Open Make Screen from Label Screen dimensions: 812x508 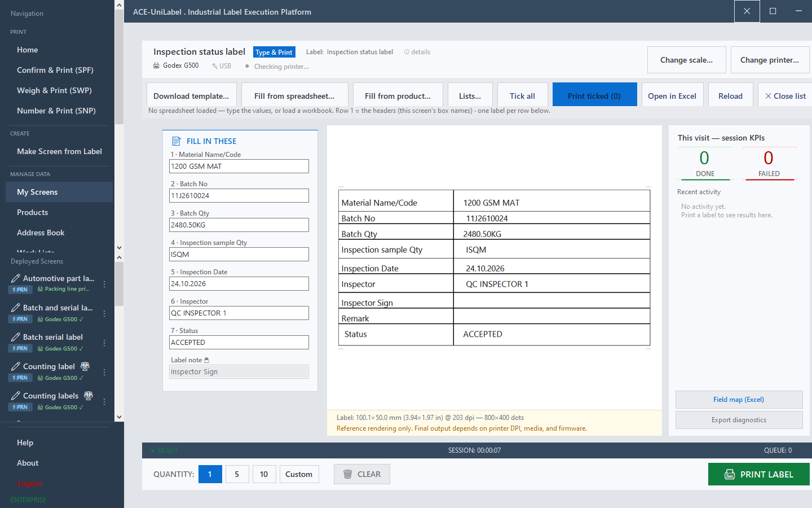coord(59,151)
